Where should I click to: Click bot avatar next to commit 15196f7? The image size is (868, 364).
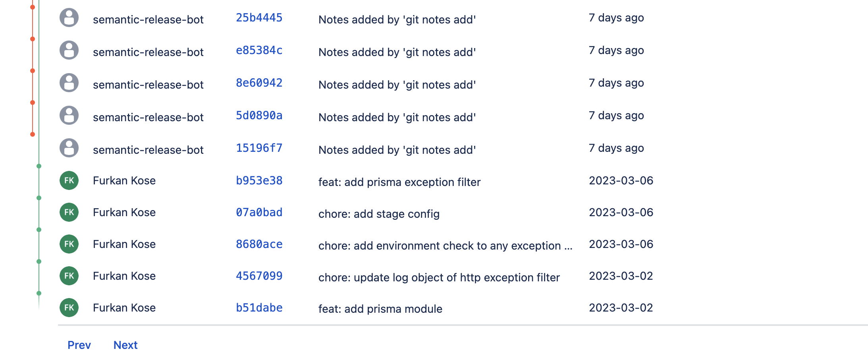point(69,148)
